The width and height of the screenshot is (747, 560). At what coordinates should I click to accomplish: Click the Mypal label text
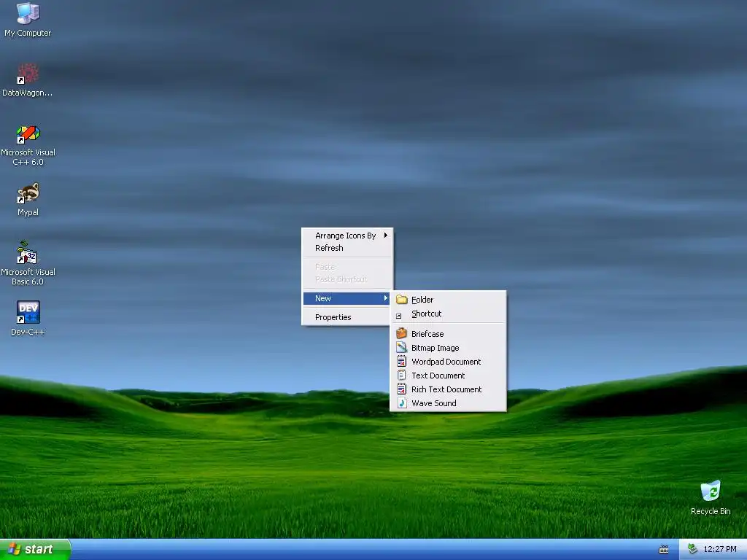coord(28,212)
